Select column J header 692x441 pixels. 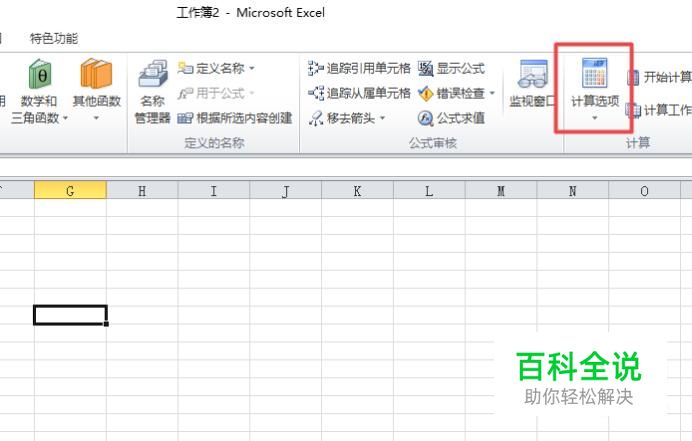[x=286, y=191]
